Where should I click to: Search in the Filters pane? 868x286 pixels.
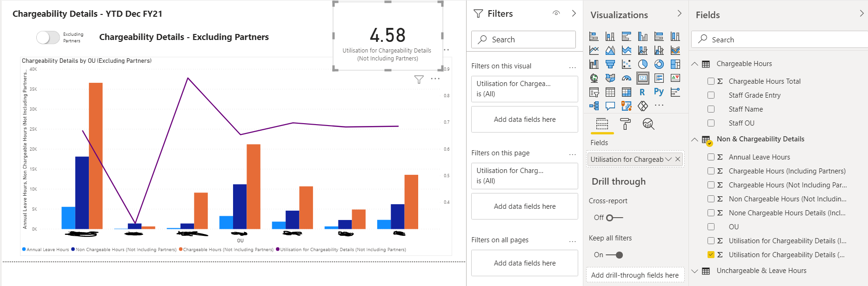point(523,40)
